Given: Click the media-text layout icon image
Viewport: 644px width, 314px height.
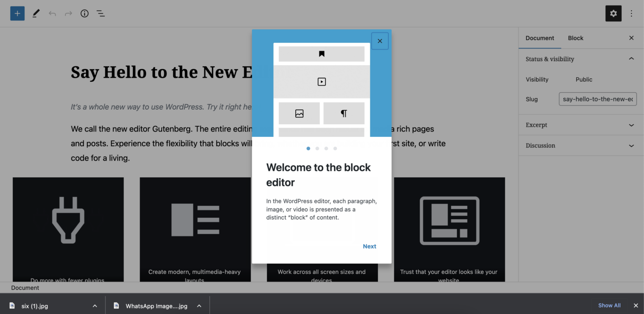Looking at the screenshot, I should coord(195,220).
